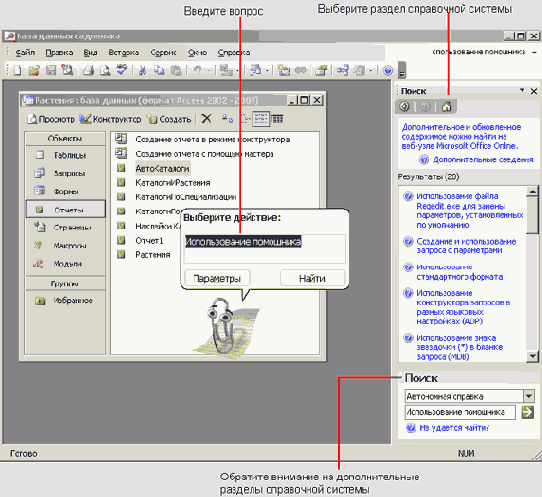Click the Spelling check toolbar icon

point(122,70)
